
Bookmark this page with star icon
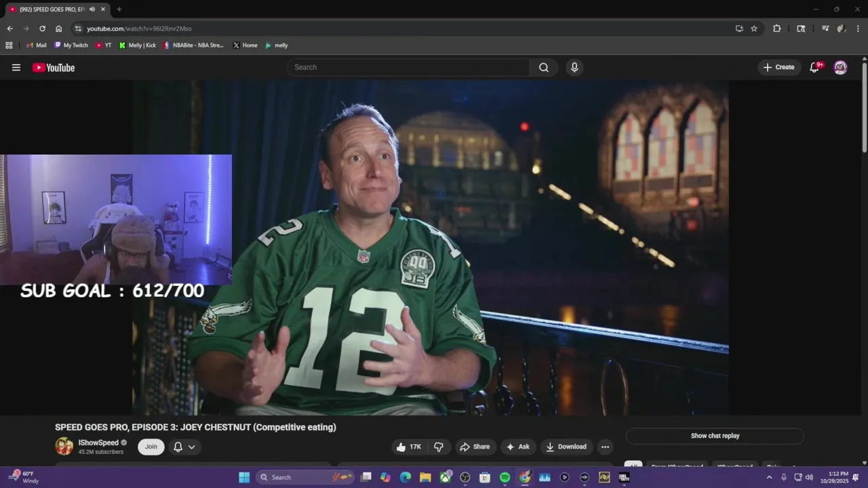754,28
